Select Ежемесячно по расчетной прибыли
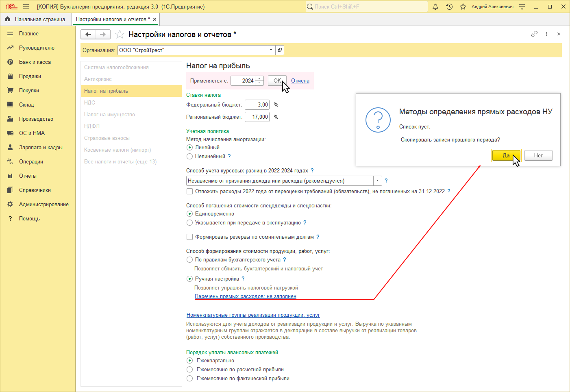 point(189,370)
